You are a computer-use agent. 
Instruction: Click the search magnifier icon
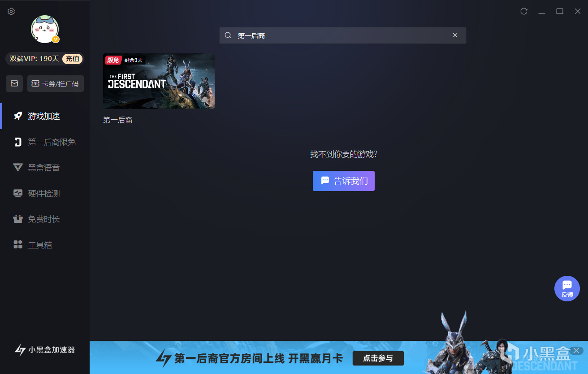(228, 35)
